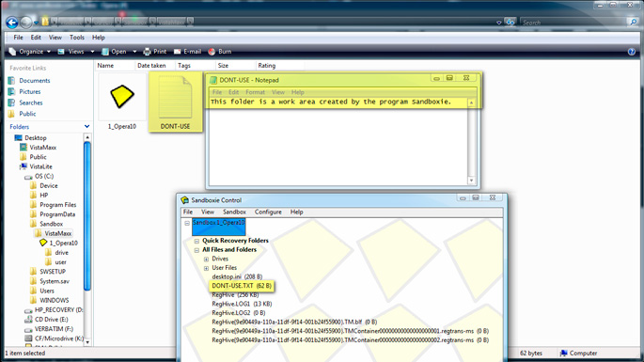The width and height of the screenshot is (644, 362).
Task: Open the Sandboxie Control File menu
Action: tap(188, 212)
